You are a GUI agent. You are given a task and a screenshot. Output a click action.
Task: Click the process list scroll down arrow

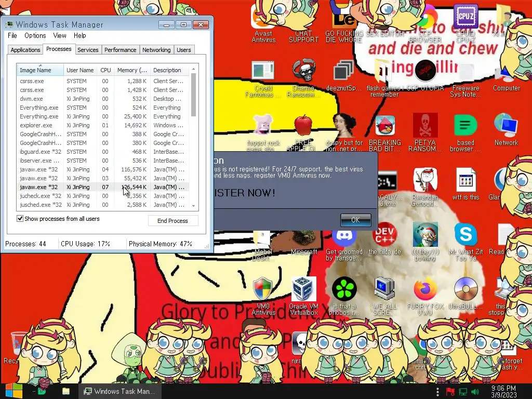(193, 206)
